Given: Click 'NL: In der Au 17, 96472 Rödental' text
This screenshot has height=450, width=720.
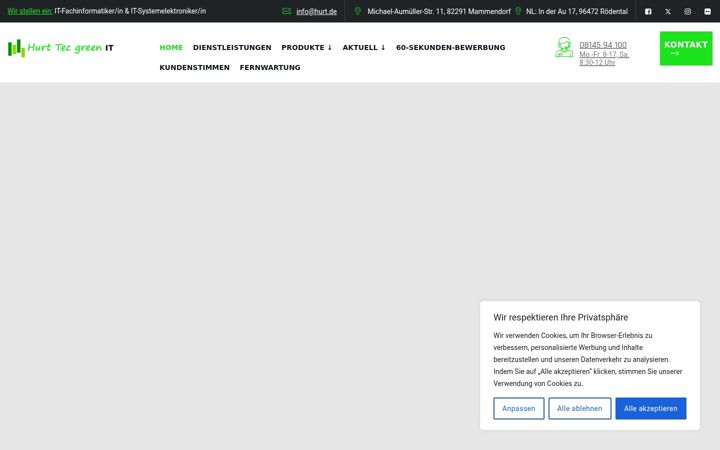Looking at the screenshot, I should pos(577,11).
